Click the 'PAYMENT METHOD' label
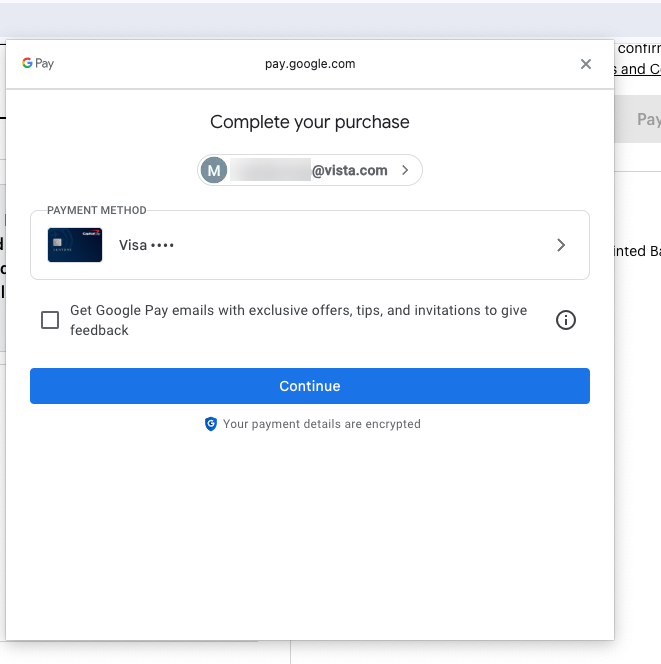Image resolution: width=661 pixels, height=664 pixels. tap(97, 210)
